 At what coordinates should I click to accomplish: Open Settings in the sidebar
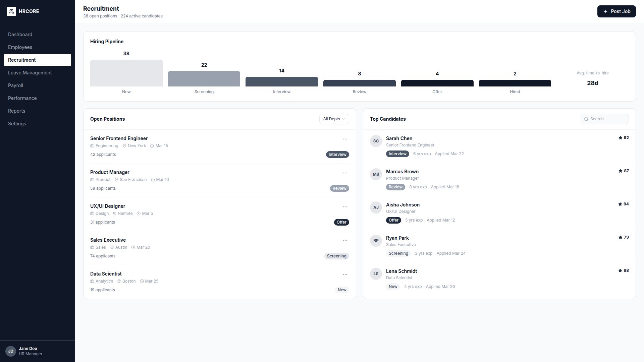38,124
